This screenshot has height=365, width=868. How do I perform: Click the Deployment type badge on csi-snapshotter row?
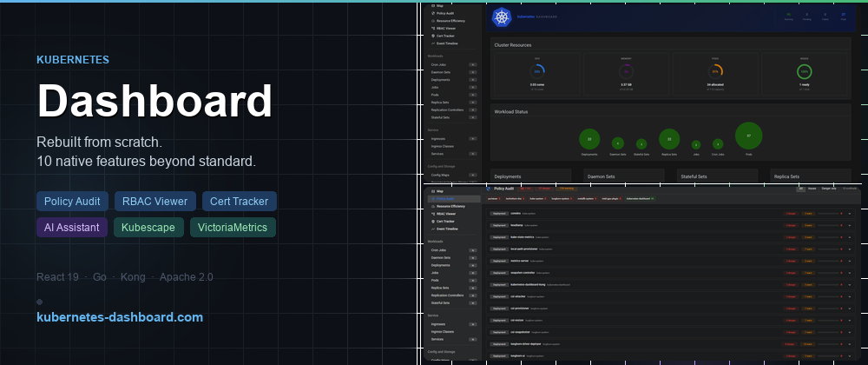coord(499,332)
